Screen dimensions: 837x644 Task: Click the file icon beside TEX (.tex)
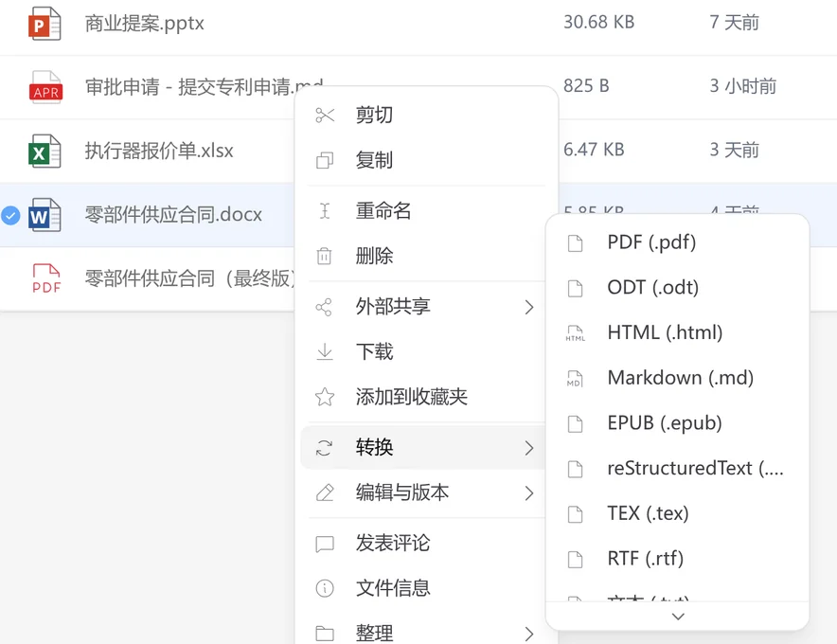[575, 514]
